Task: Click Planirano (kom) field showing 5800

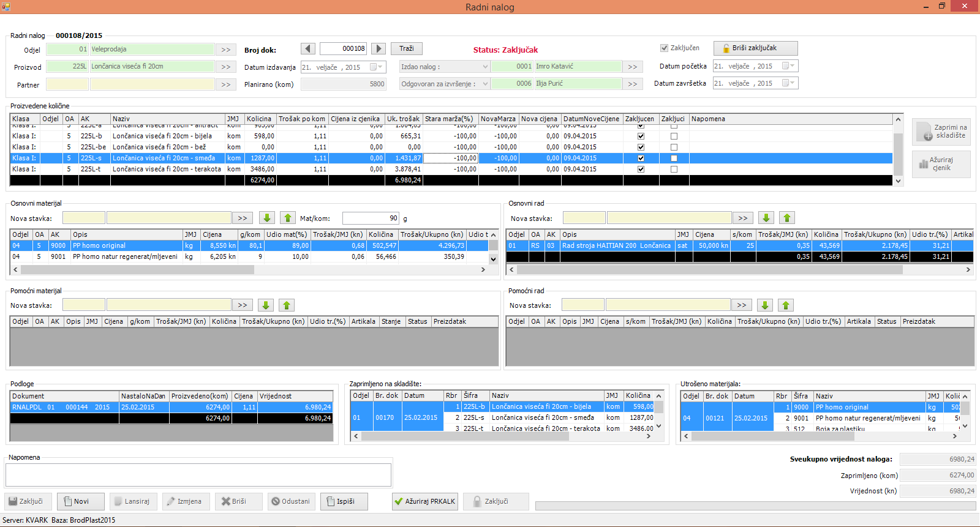Action: (343, 84)
